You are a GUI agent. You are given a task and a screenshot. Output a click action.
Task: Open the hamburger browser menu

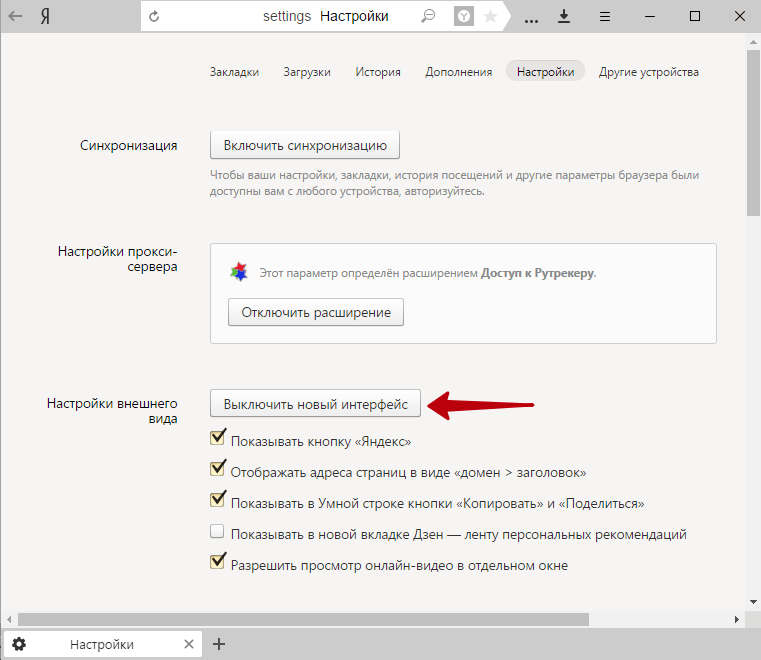pos(605,16)
